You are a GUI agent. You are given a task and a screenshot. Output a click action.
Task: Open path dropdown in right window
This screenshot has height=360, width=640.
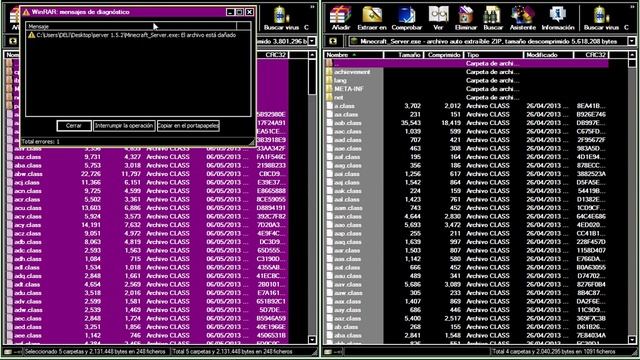click(x=632, y=41)
